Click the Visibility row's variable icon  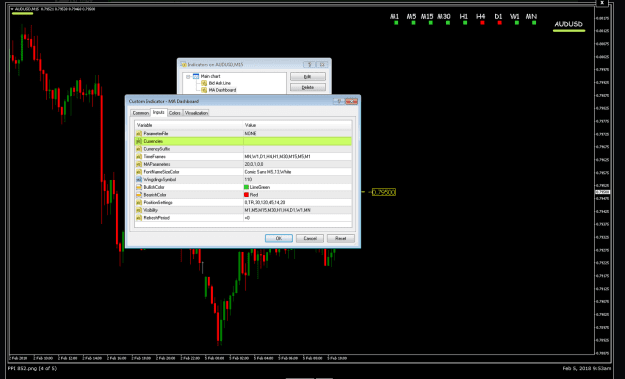pos(139,210)
